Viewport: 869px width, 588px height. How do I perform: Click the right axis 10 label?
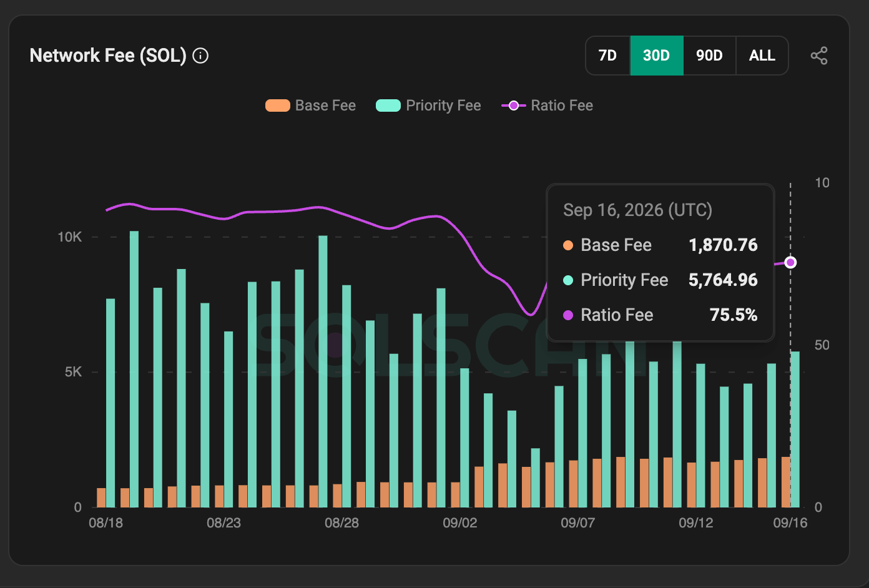[x=822, y=183]
